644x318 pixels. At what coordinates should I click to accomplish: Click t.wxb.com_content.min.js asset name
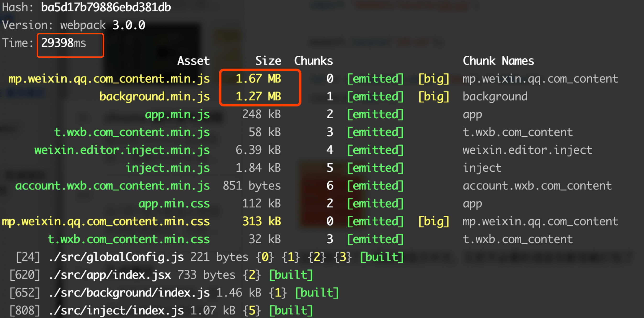coord(132,132)
